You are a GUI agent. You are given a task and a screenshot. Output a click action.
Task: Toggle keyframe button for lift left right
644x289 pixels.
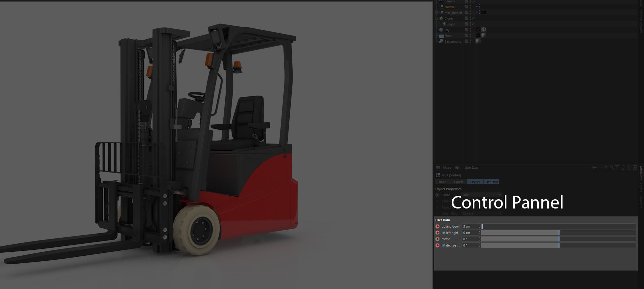(437, 233)
